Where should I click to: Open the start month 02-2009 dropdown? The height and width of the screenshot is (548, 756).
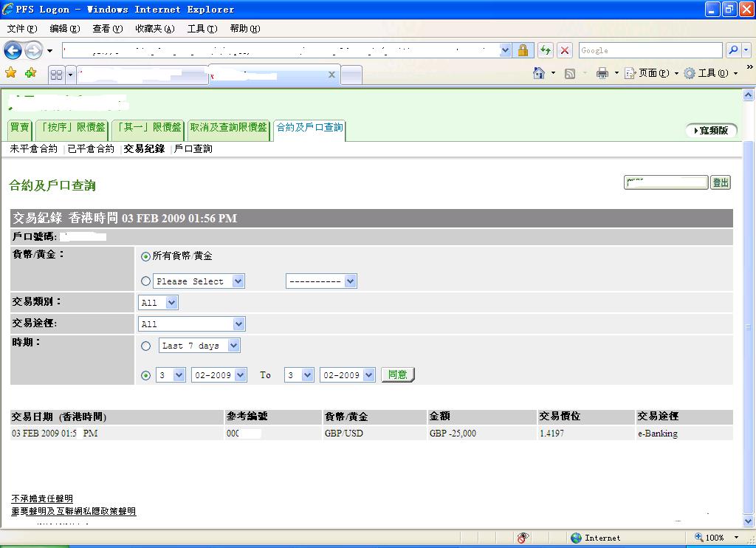tap(219, 375)
